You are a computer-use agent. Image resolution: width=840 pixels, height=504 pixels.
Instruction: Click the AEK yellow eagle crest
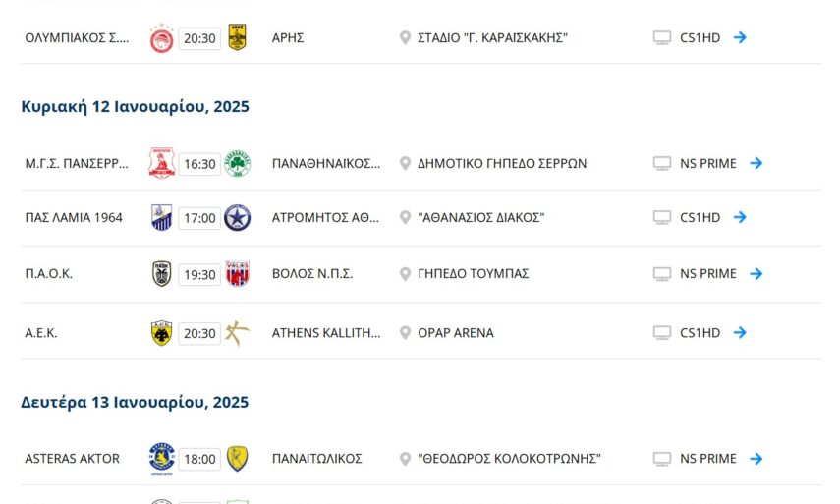(161, 333)
